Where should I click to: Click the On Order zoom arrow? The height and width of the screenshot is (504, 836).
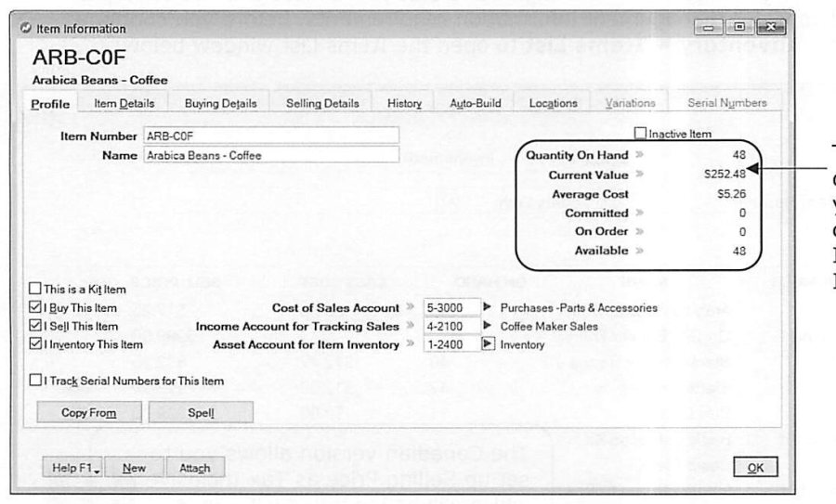[639, 231]
